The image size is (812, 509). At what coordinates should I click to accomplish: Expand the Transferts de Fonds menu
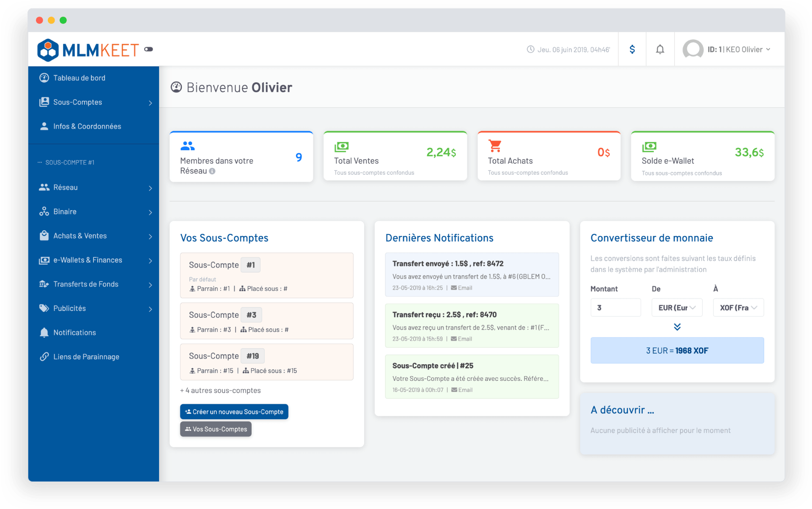(150, 284)
